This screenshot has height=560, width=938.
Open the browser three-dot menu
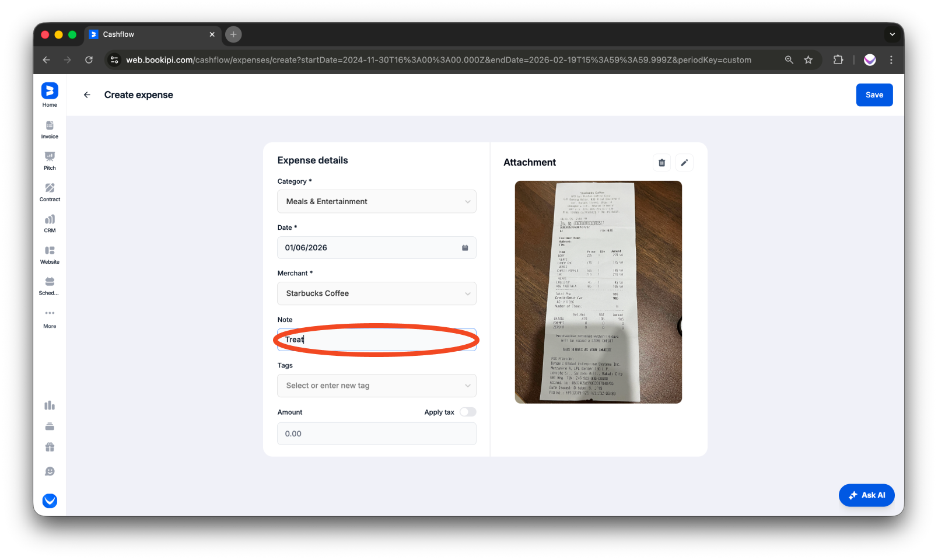(x=891, y=60)
